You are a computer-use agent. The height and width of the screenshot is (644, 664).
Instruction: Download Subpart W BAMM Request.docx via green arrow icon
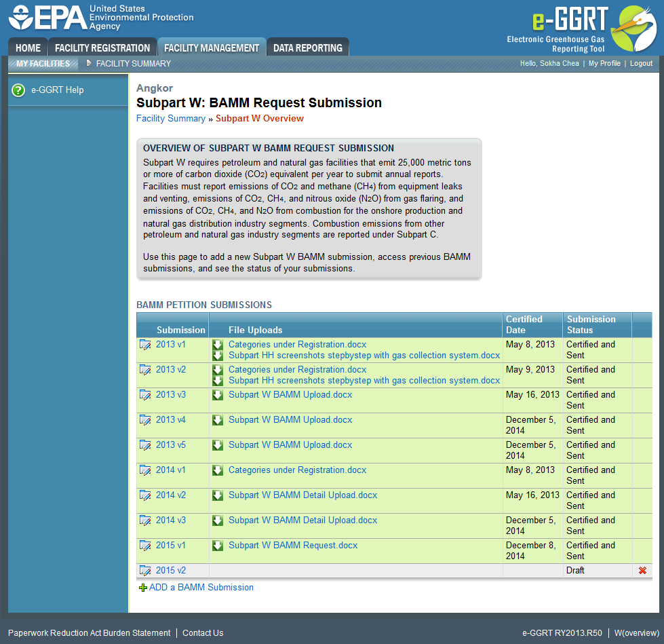tap(218, 545)
